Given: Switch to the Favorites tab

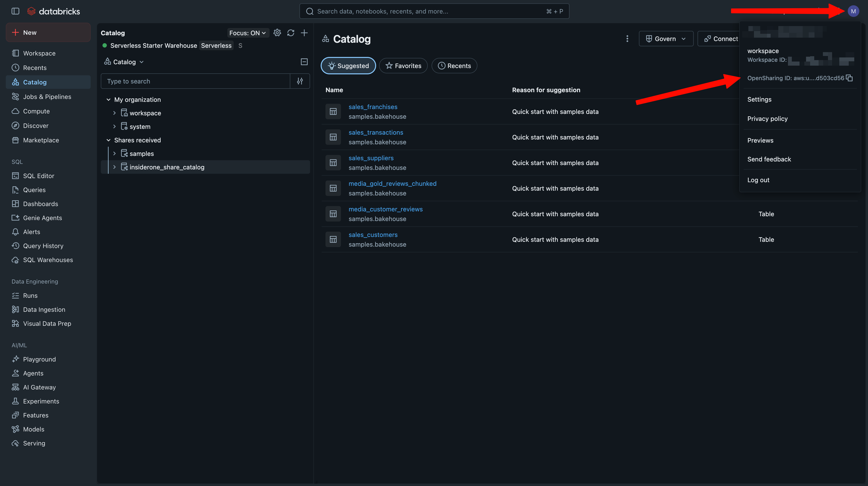Looking at the screenshot, I should pyautogui.click(x=403, y=66).
